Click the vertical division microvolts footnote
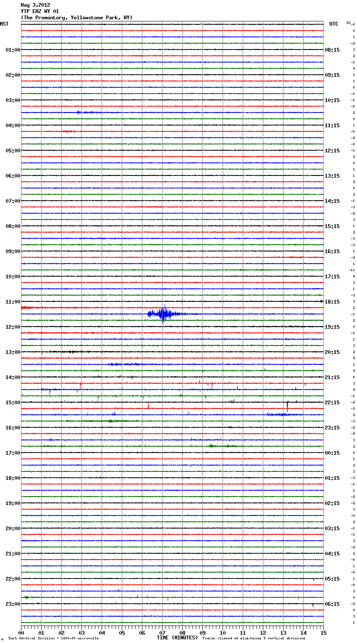The image size is (357, 644). coord(53,638)
